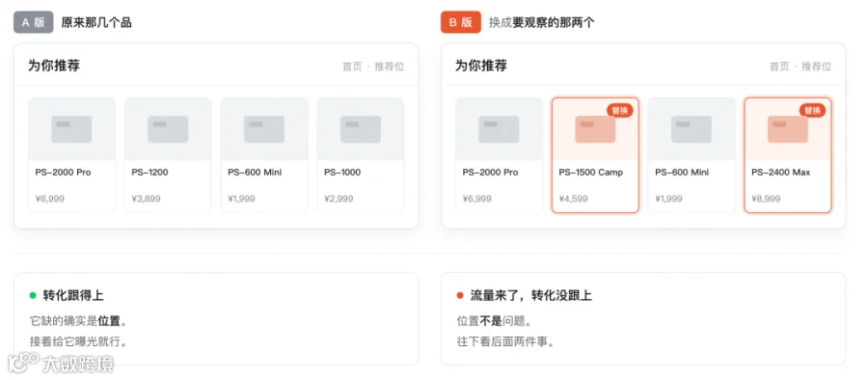Click the 替换 tag on PS-1500 Camp
This screenshot has width=868, height=380.
(x=620, y=110)
